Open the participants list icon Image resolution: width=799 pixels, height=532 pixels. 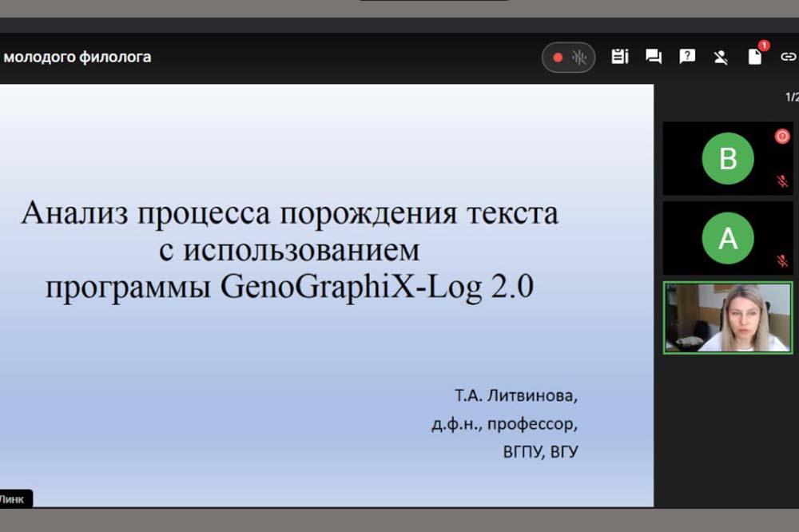pos(620,57)
